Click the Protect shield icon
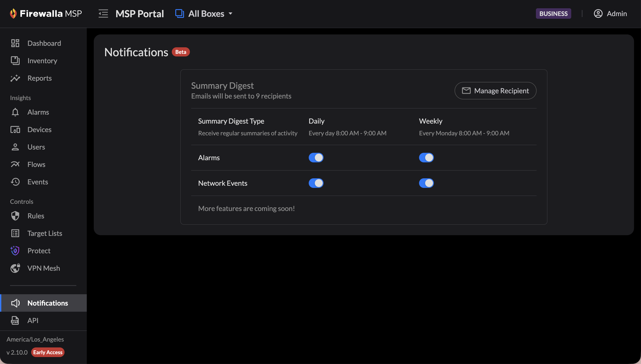The height and width of the screenshot is (364, 641). coord(15,251)
